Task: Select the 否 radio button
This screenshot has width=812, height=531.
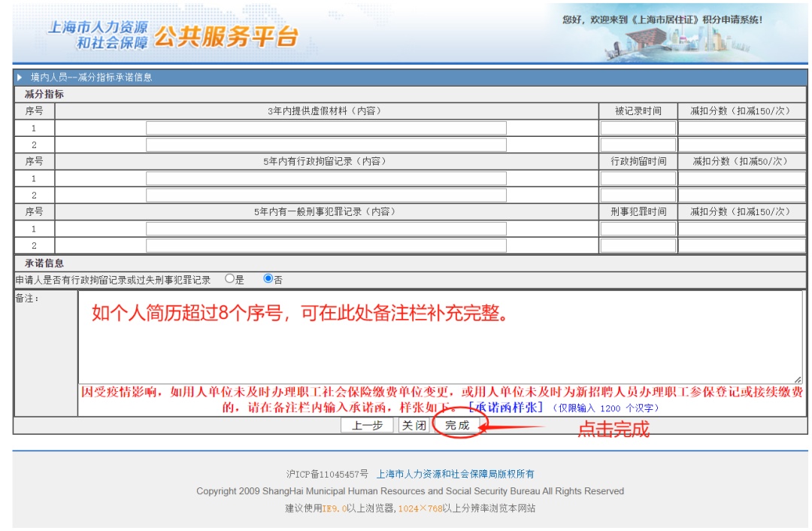Action: click(x=268, y=279)
